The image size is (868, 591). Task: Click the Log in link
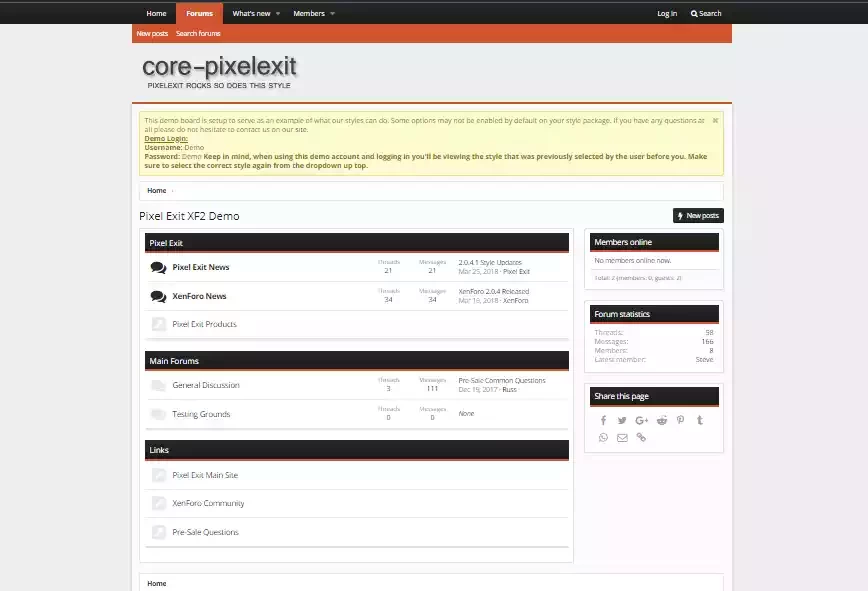(x=667, y=13)
